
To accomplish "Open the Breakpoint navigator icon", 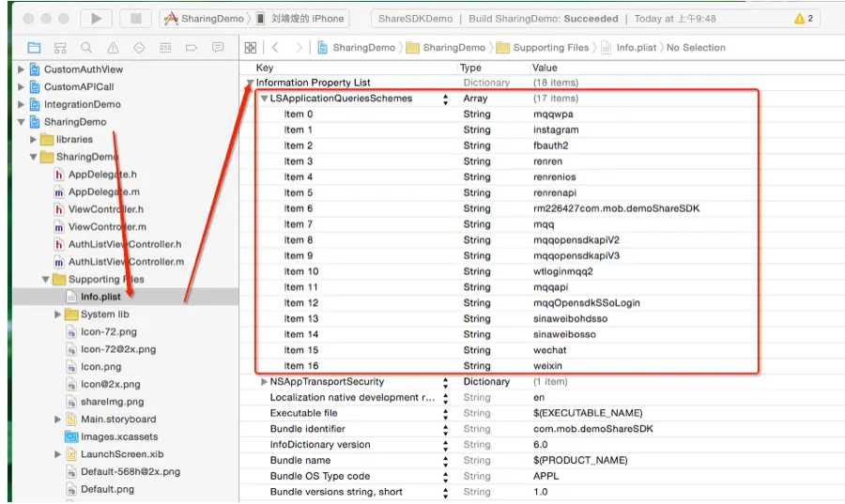I will 192,48.
